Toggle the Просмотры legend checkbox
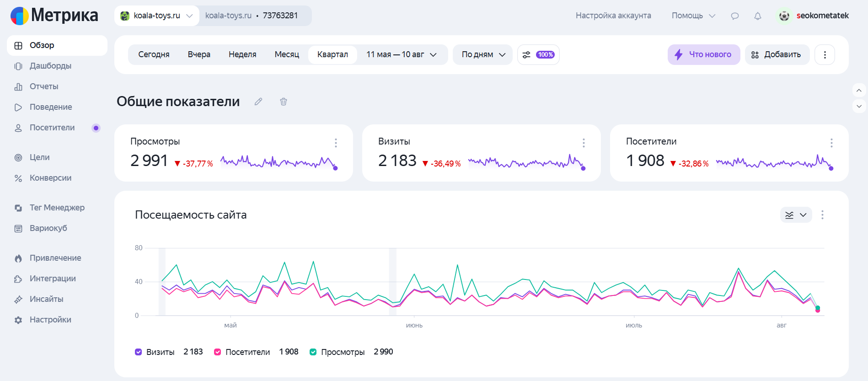The height and width of the screenshot is (381, 868). [x=313, y=352]
